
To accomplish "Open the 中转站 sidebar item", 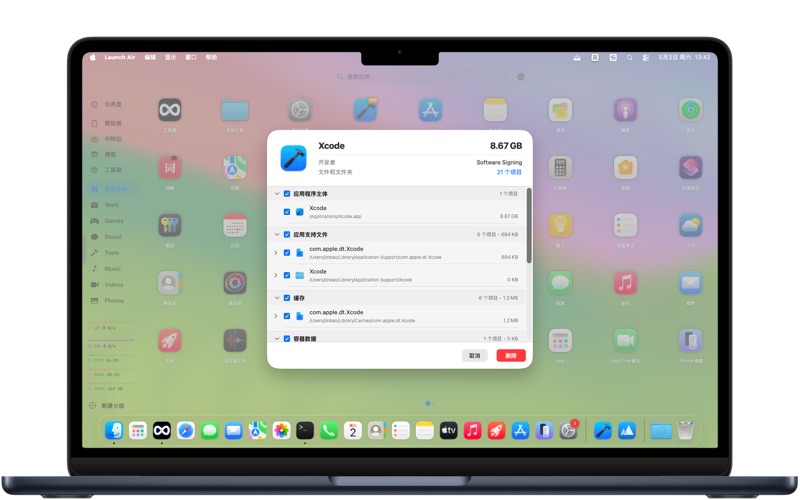I will click(107, 139).
